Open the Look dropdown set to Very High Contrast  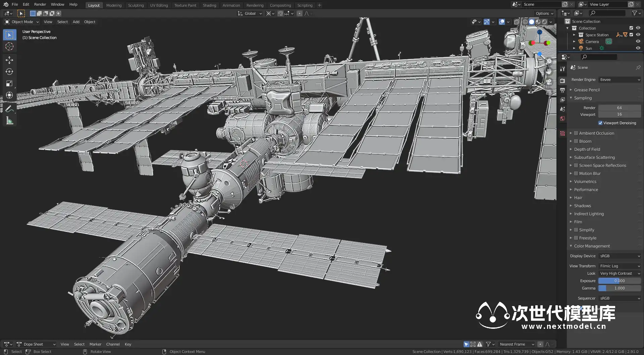point(620,273)
